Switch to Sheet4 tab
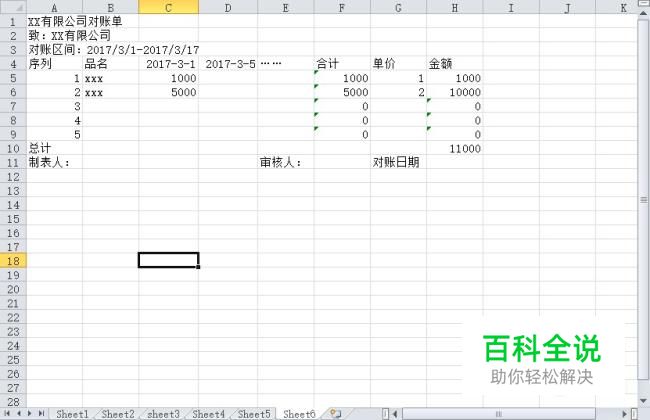The image size is (650, 420). tap(209, 414)
